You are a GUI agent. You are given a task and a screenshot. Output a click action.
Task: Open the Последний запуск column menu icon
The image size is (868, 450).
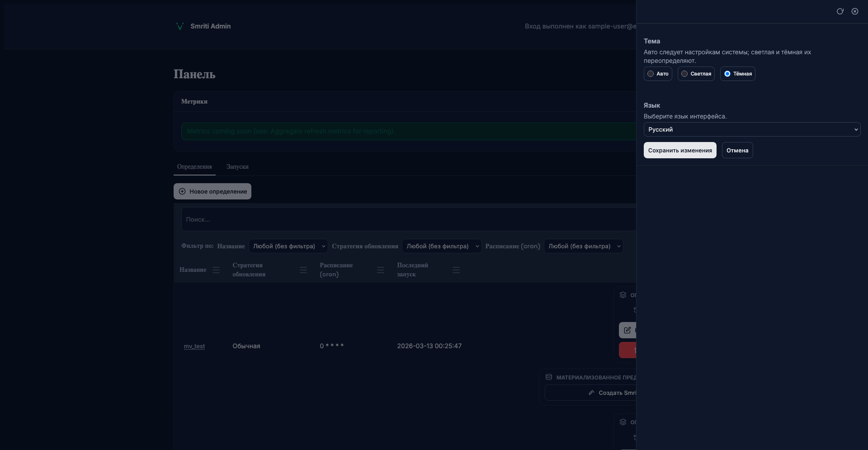(456, 270)
